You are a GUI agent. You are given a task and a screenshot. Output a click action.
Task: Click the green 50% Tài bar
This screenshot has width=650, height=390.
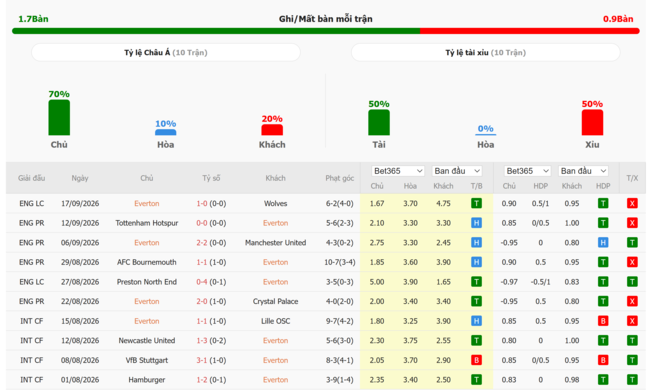tap(379, 123)
